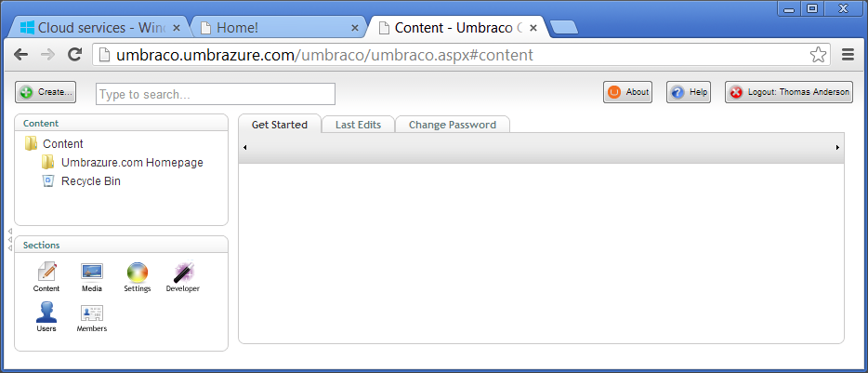
Task: Open the Change Password tab
Action: click(452, 125)
